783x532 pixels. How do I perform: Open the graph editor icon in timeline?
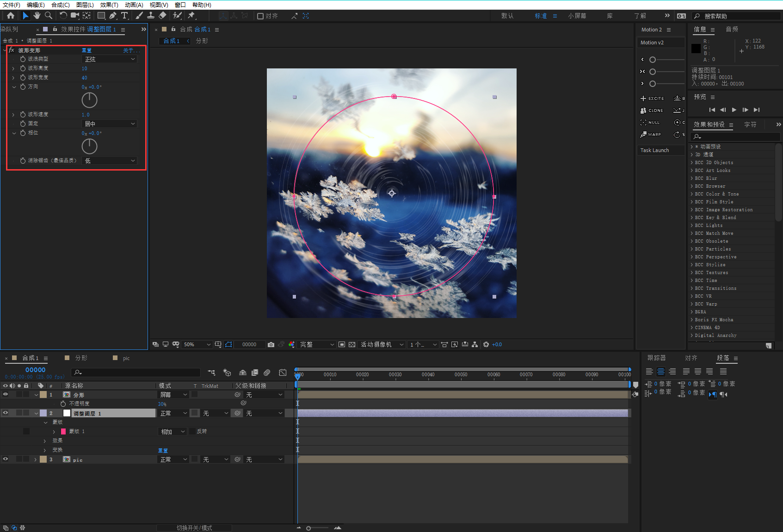[x=283, y=373]
